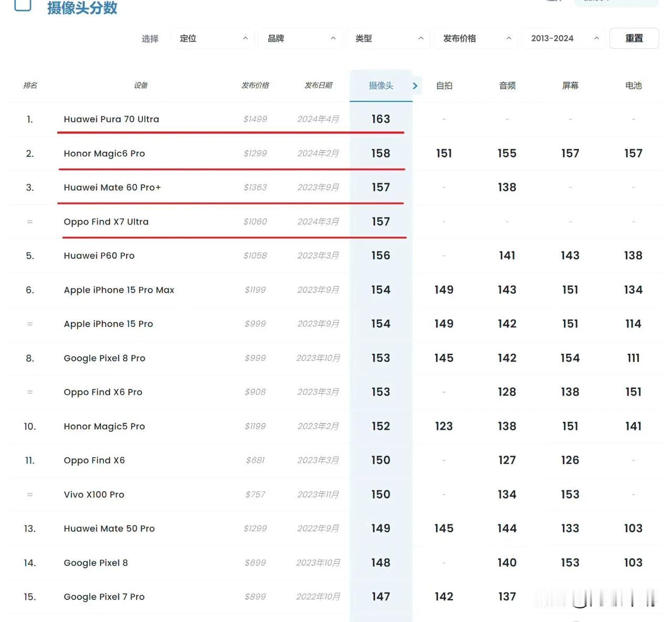
Task: Open the 发布价格 price dropdown
Action: pos(477,38)
